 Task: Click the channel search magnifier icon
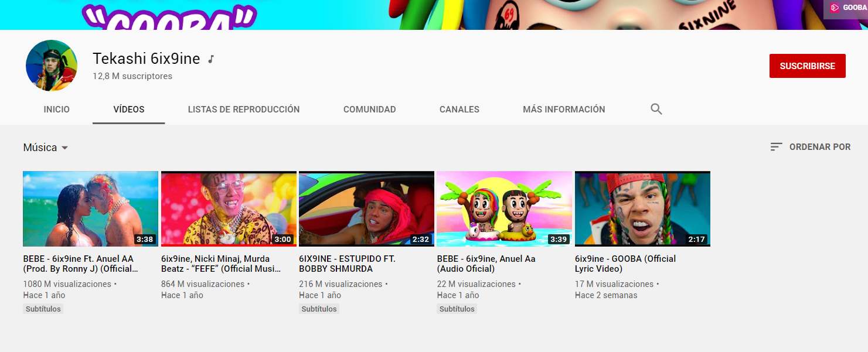[x=656, y=109]
